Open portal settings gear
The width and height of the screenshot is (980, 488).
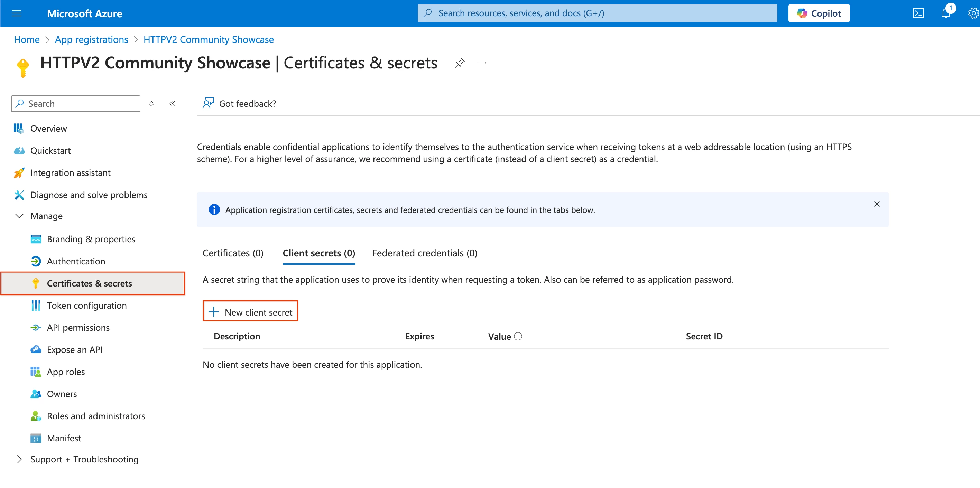(973, 13)
